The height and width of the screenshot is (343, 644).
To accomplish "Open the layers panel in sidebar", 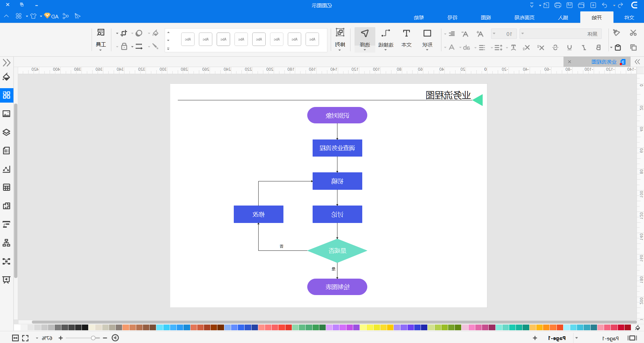I will pos(6,132).
